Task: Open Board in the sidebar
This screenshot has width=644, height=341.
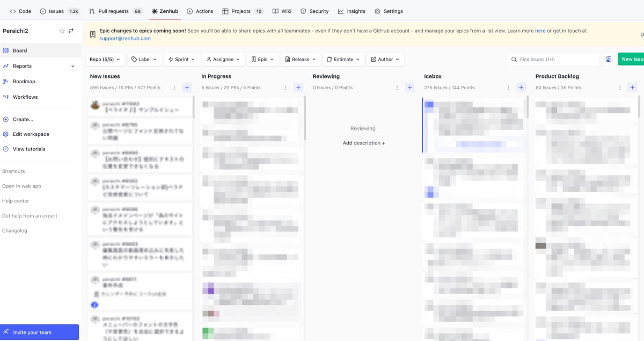Action: click(x=41, y=50)
